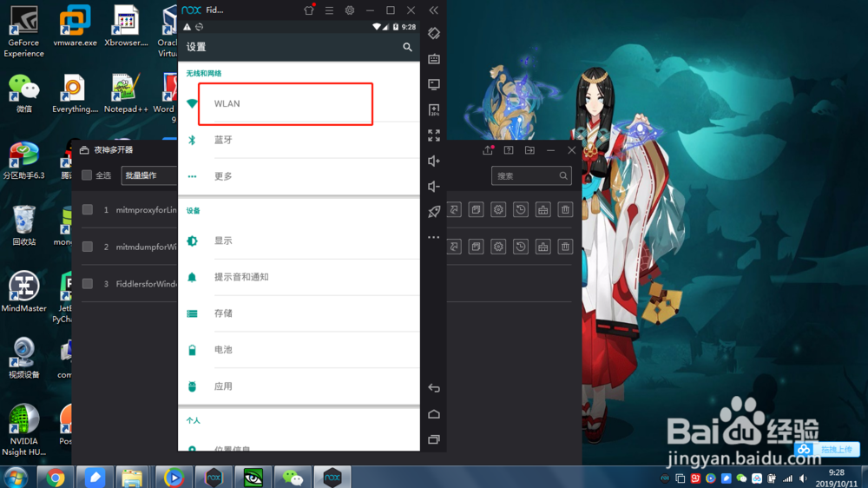
Task: Click the shake/rotate diamond icon in Nox sidebar
Action: point(434,33)
